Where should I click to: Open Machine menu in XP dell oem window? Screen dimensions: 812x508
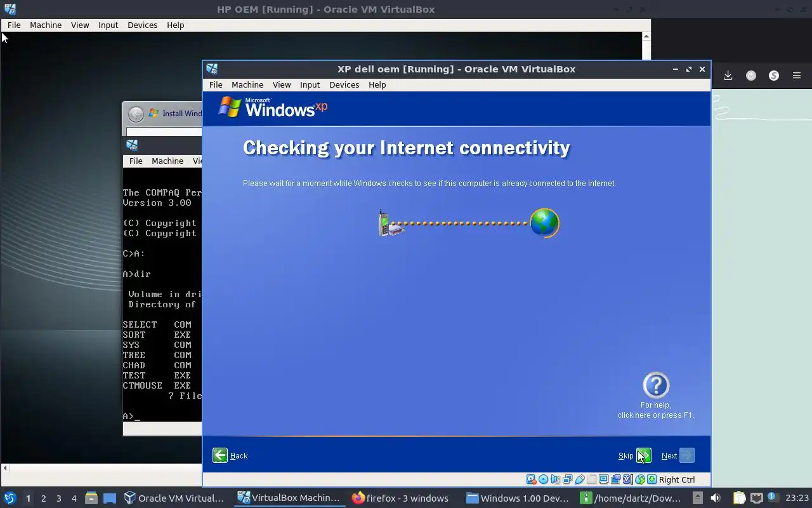[x=247, y=84]
